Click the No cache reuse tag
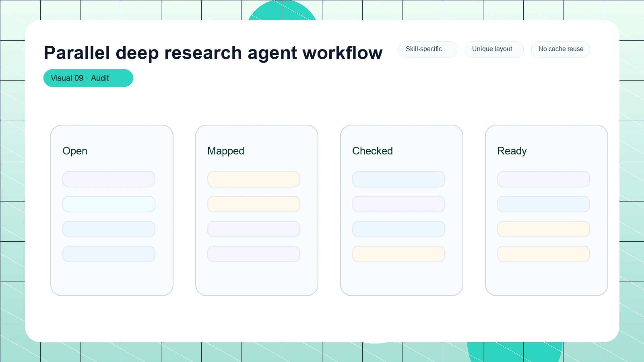 tap(560, 49)
